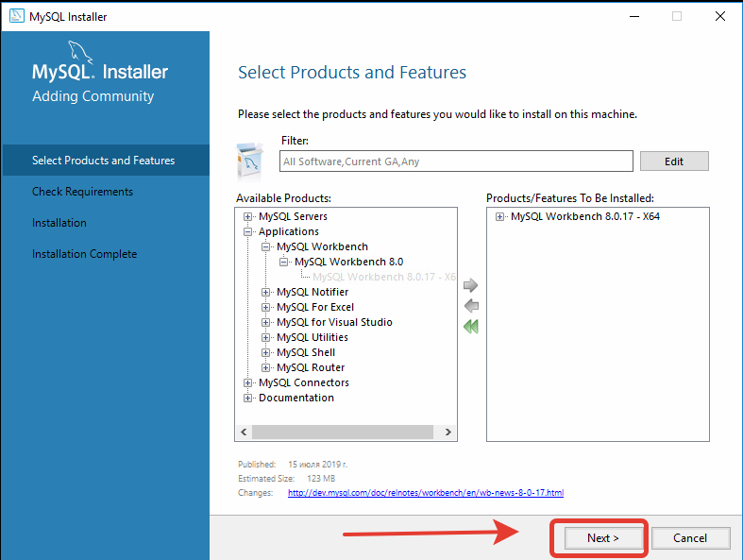Expand the MySQL Notifier node
The width and height of the screenshot is (743, 560).
265,292
